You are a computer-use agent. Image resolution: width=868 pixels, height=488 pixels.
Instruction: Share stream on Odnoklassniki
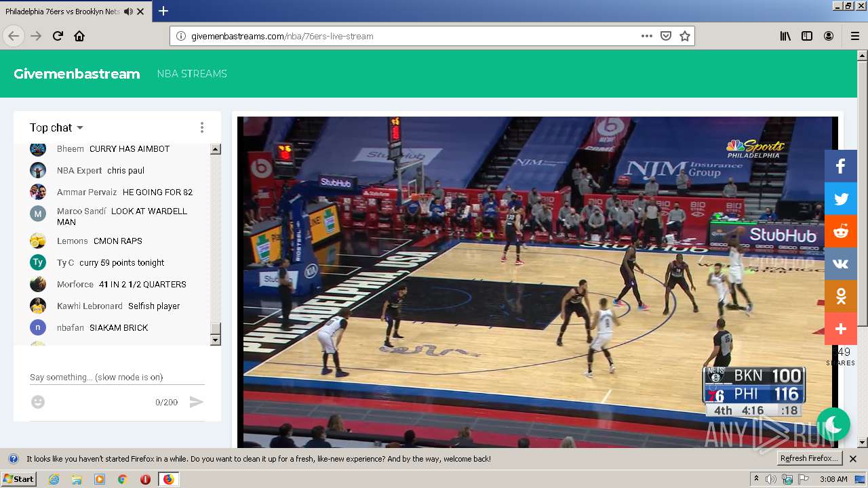pos(841,296)
